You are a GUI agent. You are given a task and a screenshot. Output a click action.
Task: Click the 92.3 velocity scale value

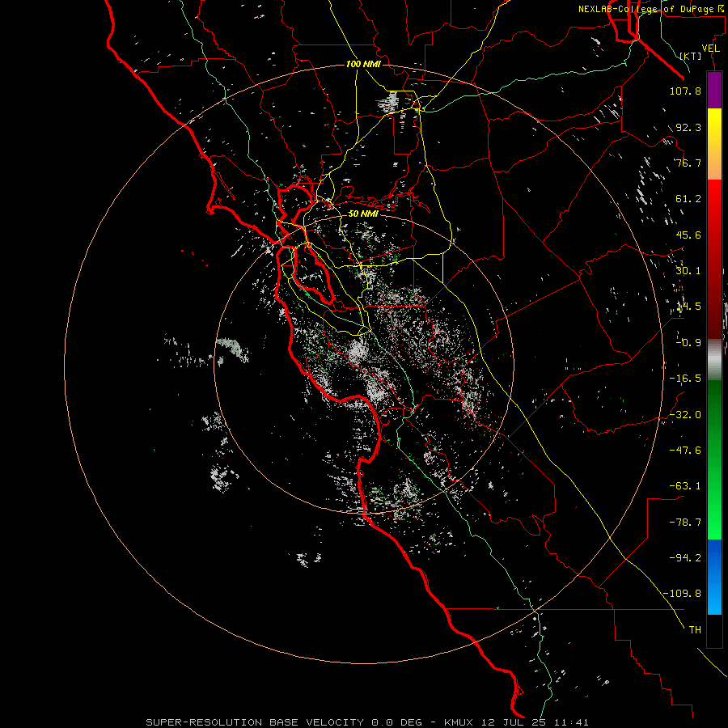(x=688, y=127)
